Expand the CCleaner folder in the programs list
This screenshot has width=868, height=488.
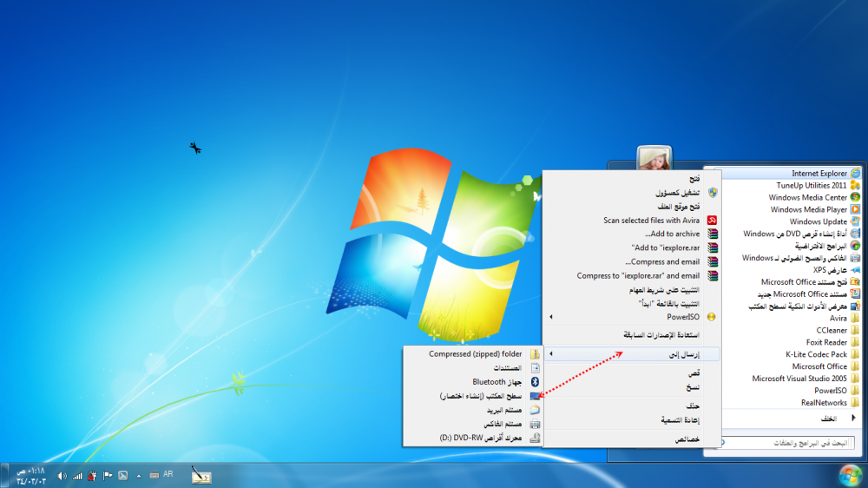click(831, 330)
